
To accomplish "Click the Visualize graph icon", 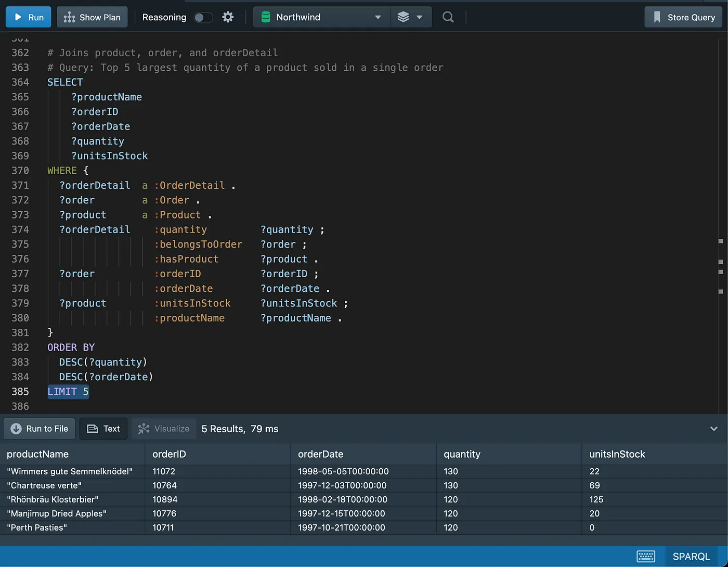I will tap(144, 429).
